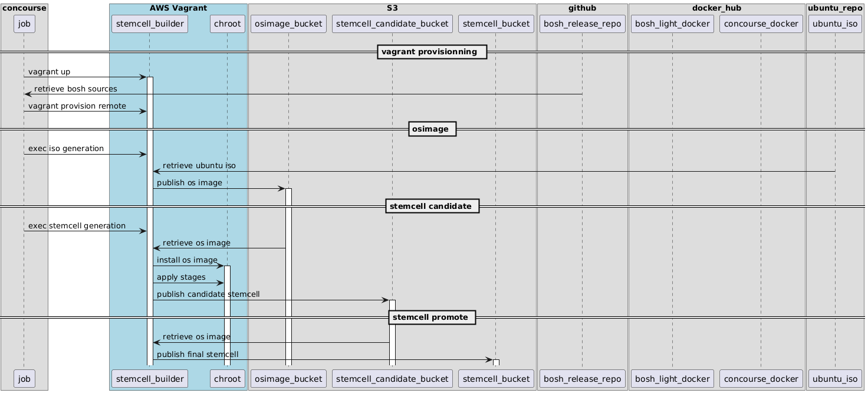Select the 'stemcell promote' divider label
The width and height of the screenshot is (868, 393).
click(432, 317)
